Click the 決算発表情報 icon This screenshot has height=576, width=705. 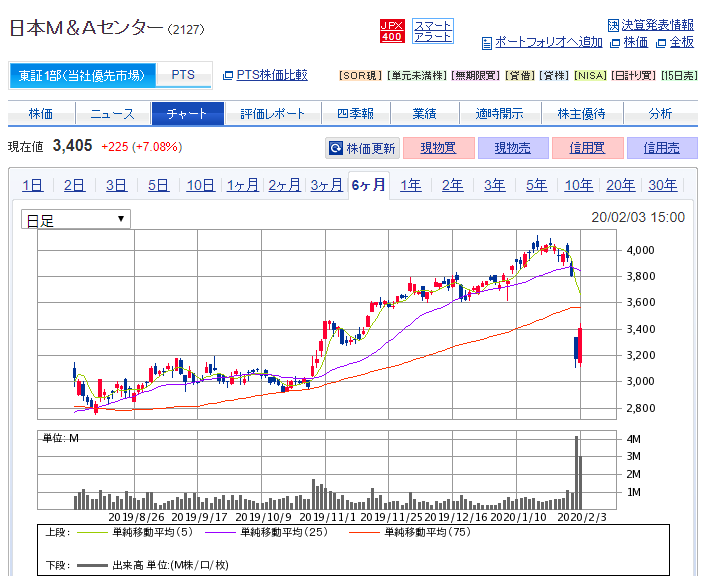[x=613, y=25]
